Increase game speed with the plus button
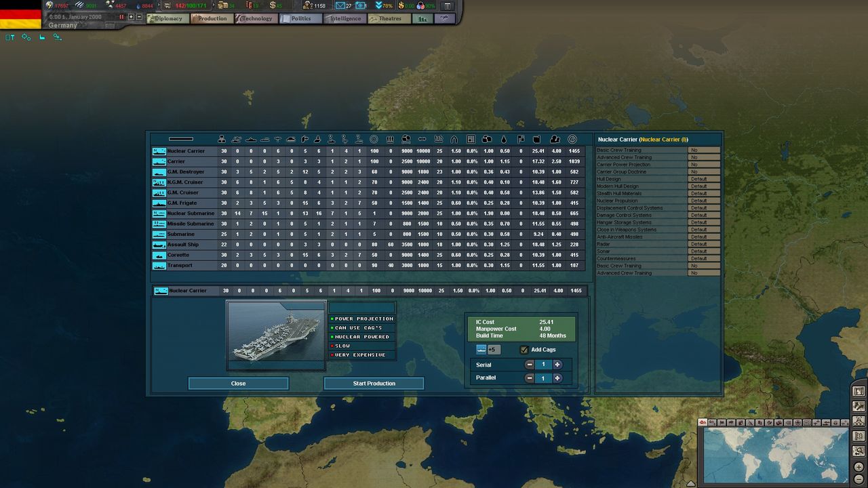This screenshot has height=488, width=868. [x=131, y=16]
